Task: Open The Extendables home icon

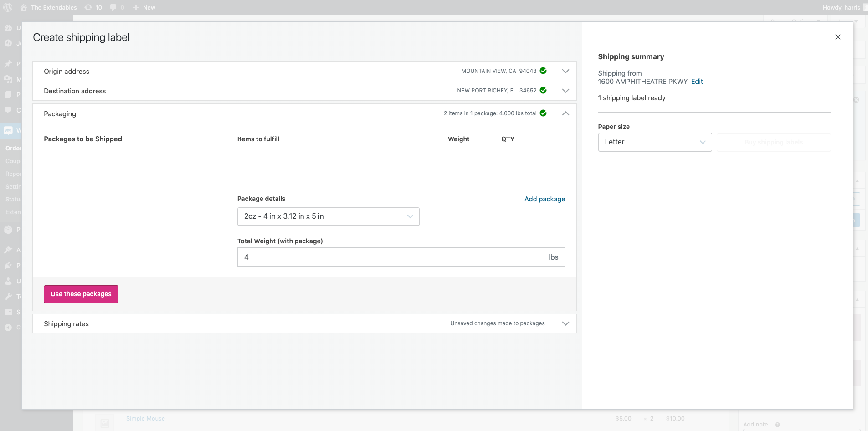Action: click(x=24, y=7)
